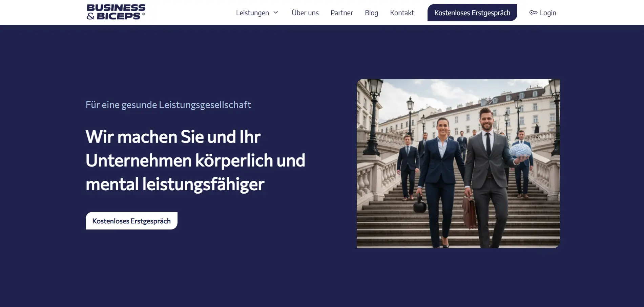Open the Leistungen menu item
Screen dimensions: 644x307
(252, 13)
